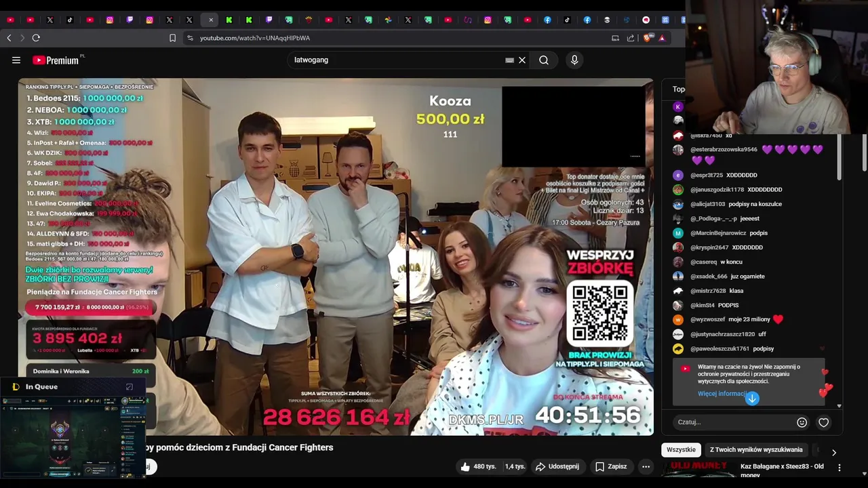
Task: Select chat user @kimSt4
Action: (703, 306)
